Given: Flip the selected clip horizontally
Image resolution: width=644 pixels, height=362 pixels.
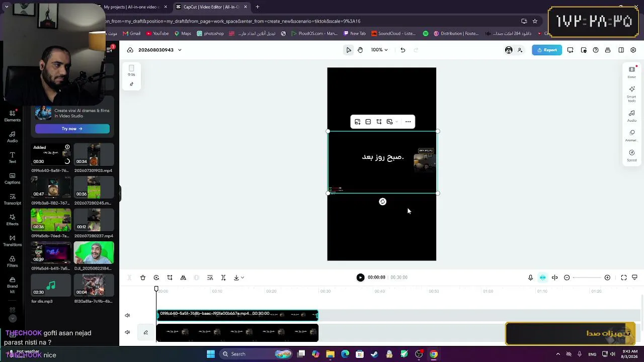Looking at the screenshot, I should 183,278.
